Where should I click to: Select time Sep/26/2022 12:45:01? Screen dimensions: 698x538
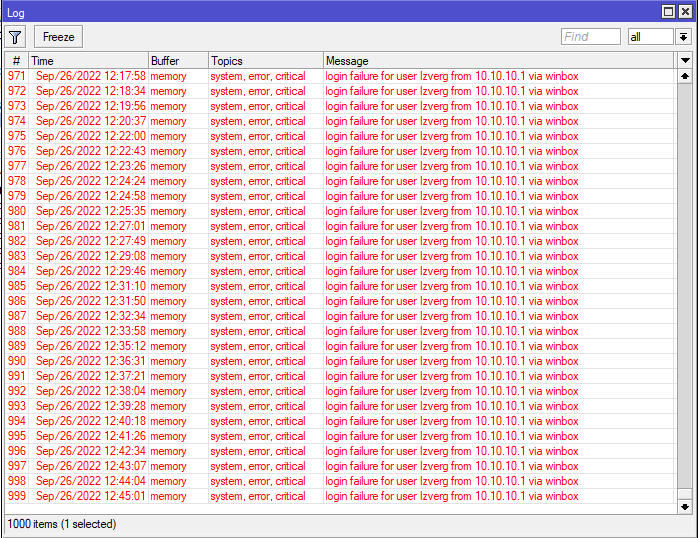(x=90, y=496)
